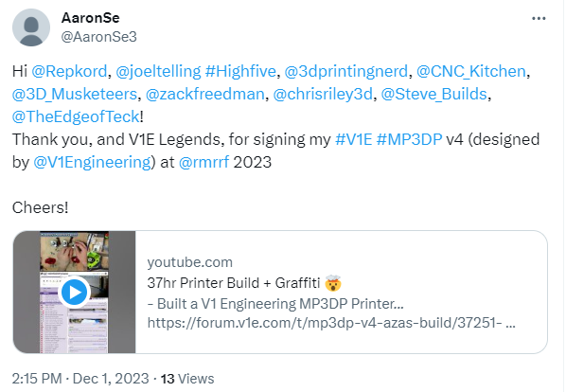
Task: Follow the #MP3DP hashtag
Action: (409, 140)
